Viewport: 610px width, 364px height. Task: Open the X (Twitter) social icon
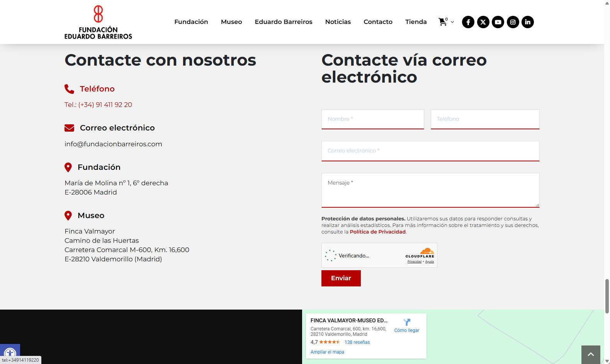click(x=483, y=22)
